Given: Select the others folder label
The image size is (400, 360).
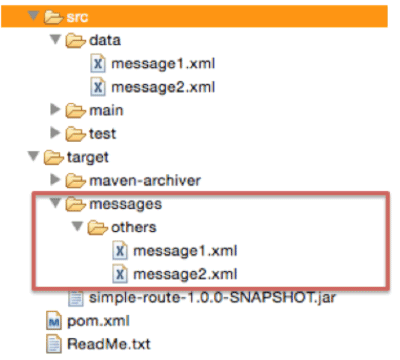Looking at the screenshot, I should coord(134,227).
